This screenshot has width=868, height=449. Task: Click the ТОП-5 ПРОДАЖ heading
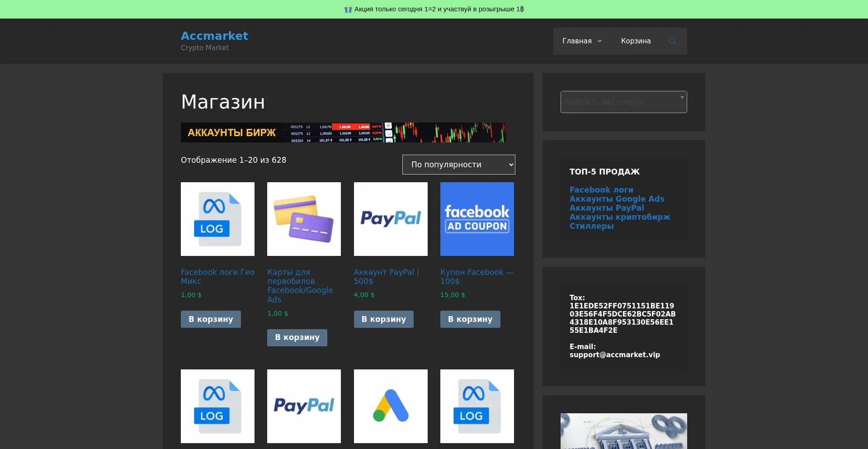(604, 172)
